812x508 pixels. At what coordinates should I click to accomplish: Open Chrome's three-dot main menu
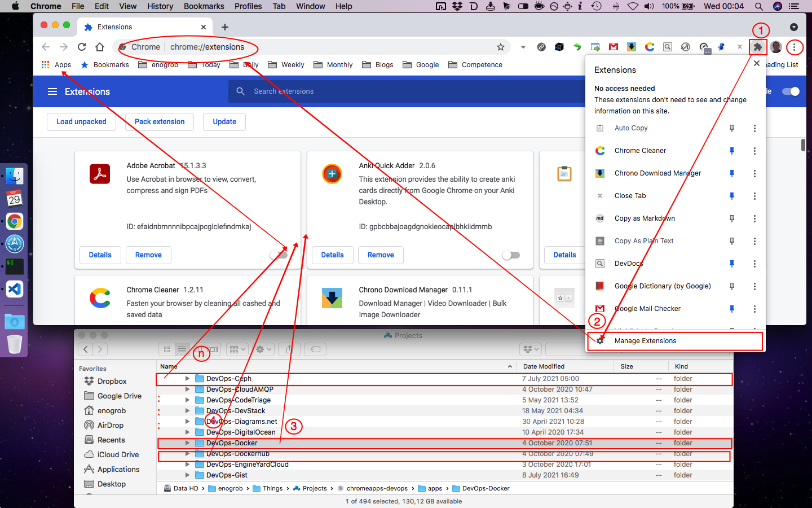pyautogui.click(x=794, y=47)
